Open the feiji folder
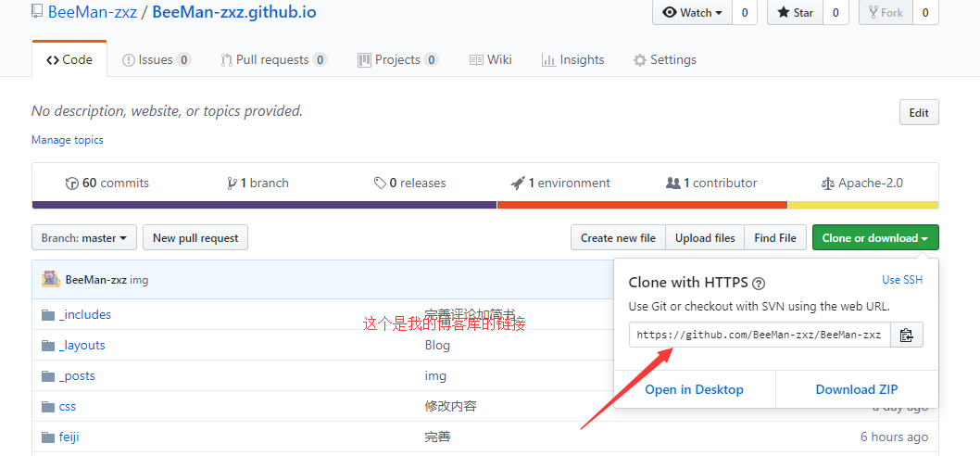Image resolution: width=980 pixels, height=456 pixels. pos(69,437)
